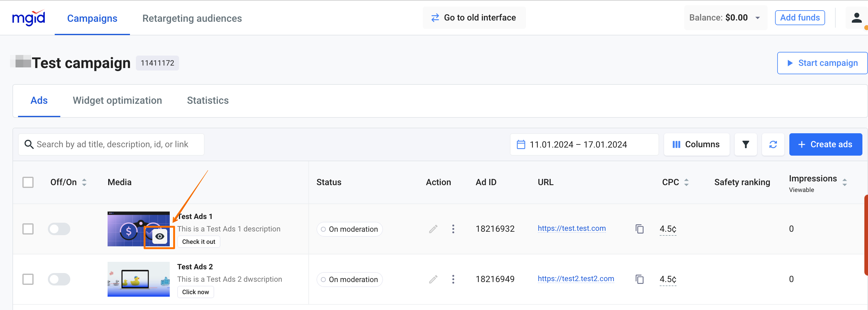Open the Columns selector
Screen dimensions: 868x310
coord(696,144)
